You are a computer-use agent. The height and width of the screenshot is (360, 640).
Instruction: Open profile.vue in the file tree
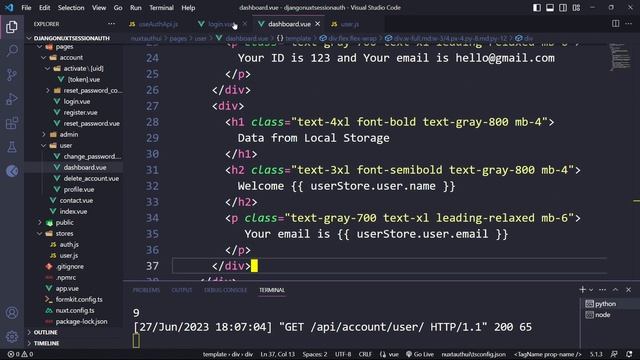tap(79, 189)
